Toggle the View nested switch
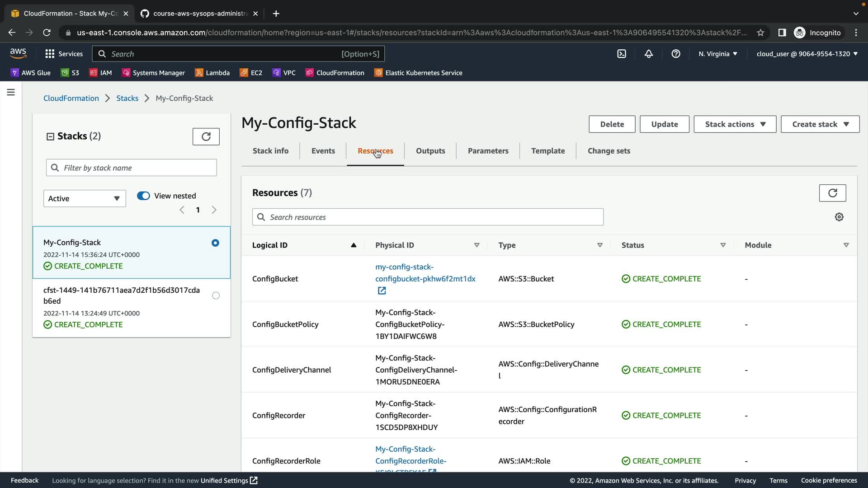 pyautogui.click(x=143, y=196)
